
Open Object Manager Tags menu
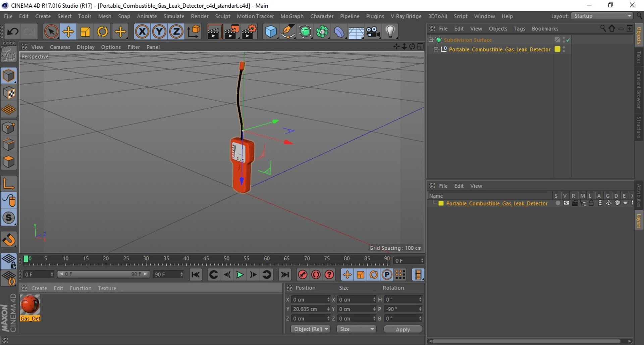coord(519,29)
